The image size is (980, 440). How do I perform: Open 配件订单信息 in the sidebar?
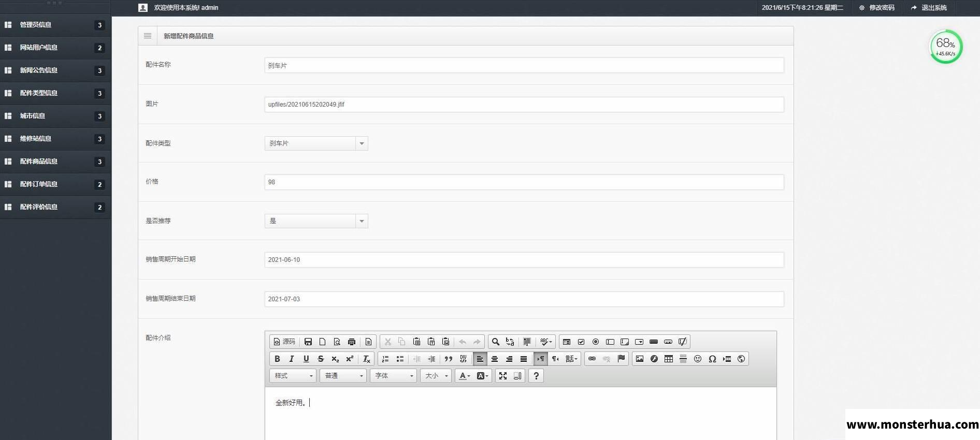55,184
